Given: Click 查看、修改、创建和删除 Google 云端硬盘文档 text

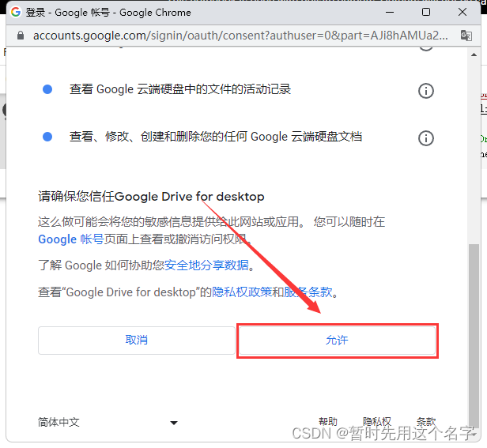Looking at the screenshot, I should (216, 137).
